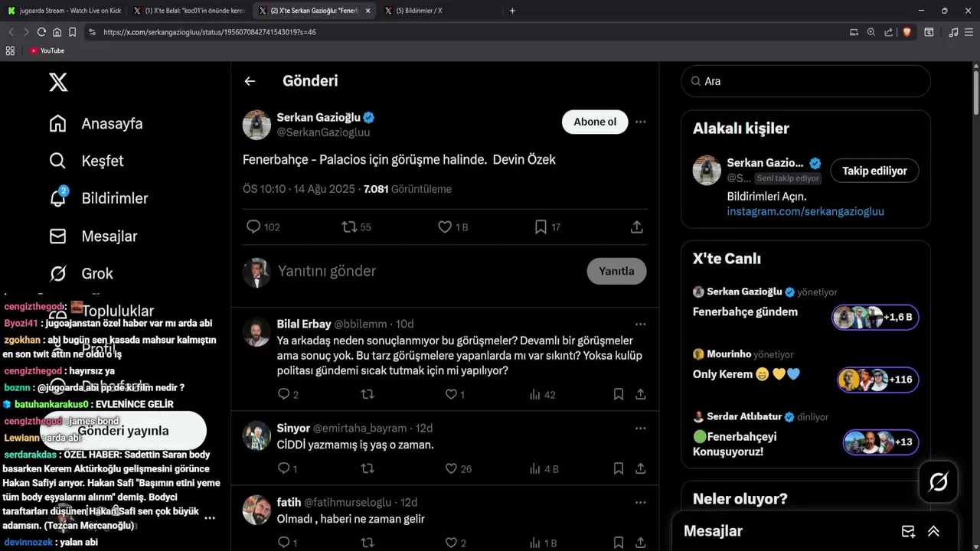Switch to jugoarda Stream Kick tab
This screenshot has width=980, height=551.
pyautogui.click(x=64, y=11)
